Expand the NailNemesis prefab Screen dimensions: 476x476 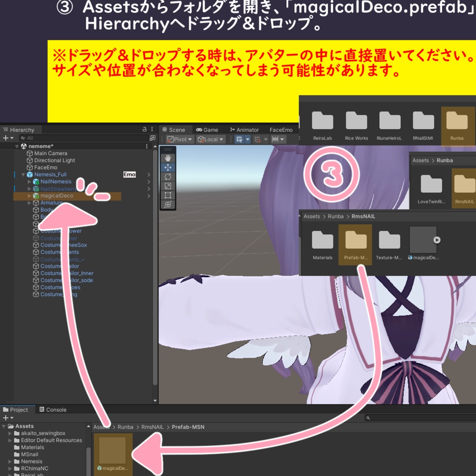click(x=29, y=182)
